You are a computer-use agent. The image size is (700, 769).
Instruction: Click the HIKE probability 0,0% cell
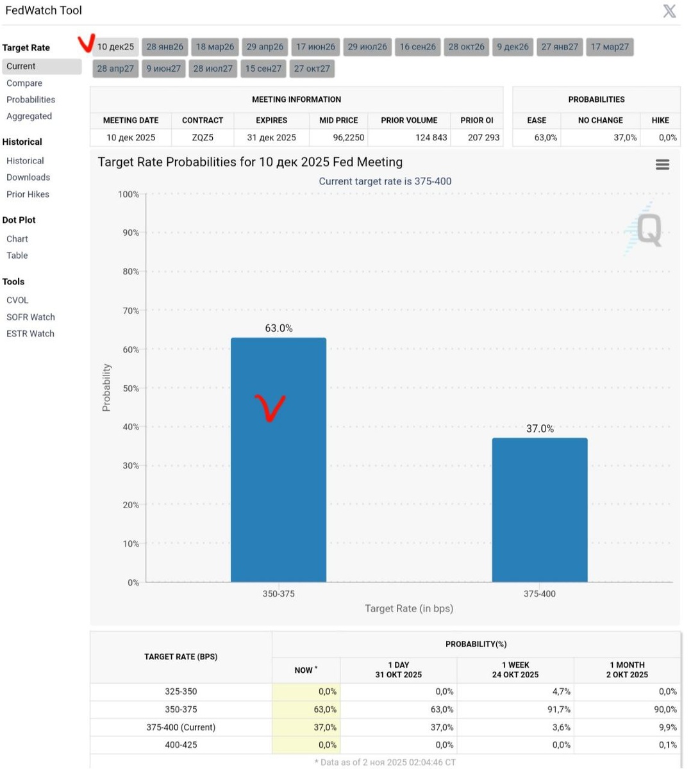660,137
